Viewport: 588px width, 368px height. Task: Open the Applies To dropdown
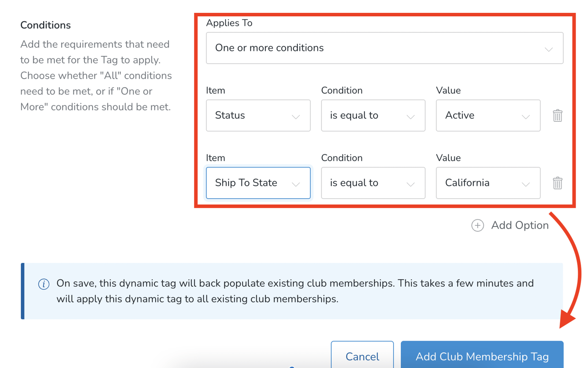[385, 48]
